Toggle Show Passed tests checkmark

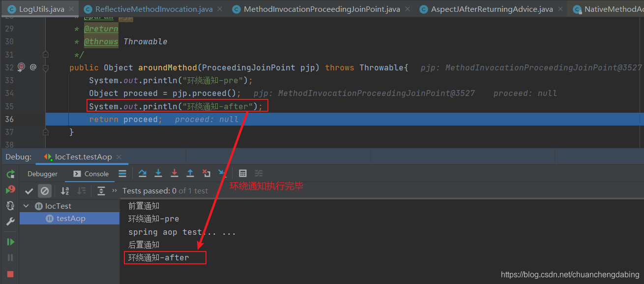point(29,191)
